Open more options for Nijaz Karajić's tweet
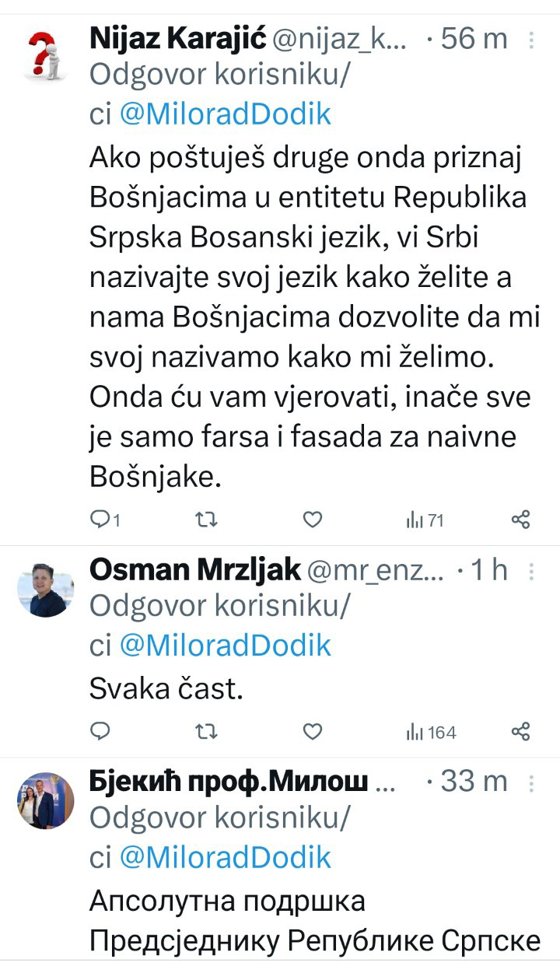The image size is (560, 973). pos(531,39)
